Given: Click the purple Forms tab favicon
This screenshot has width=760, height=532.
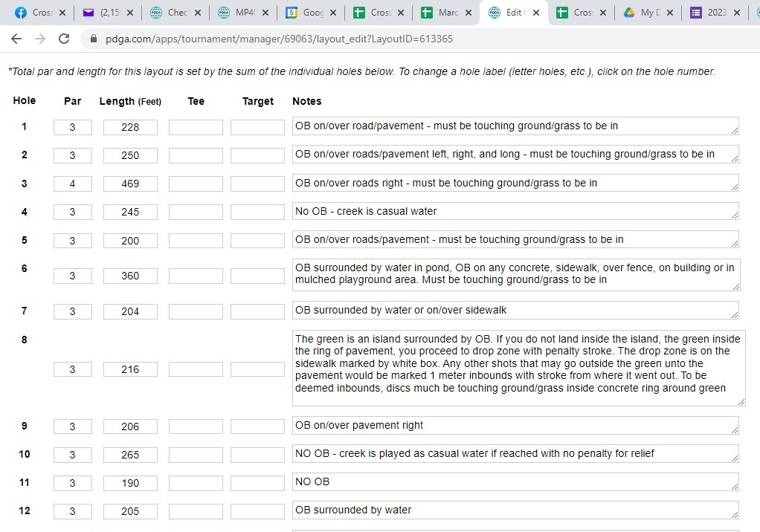Looking at the screenshot, I should point(695,13).
